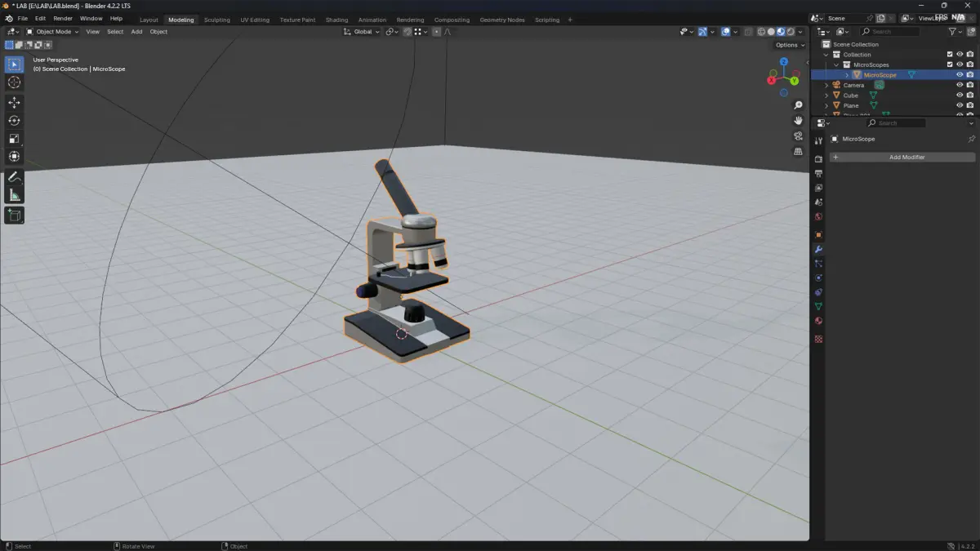Open the Tool properties tab
Screen dimensions: 980x551
click(818, 141)
